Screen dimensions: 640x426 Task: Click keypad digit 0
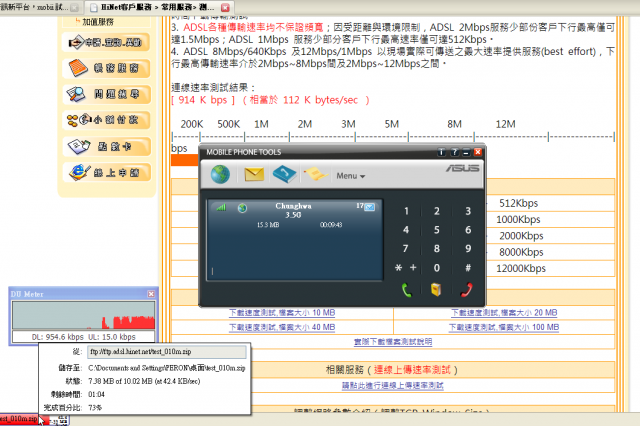(x=437, y=268)
